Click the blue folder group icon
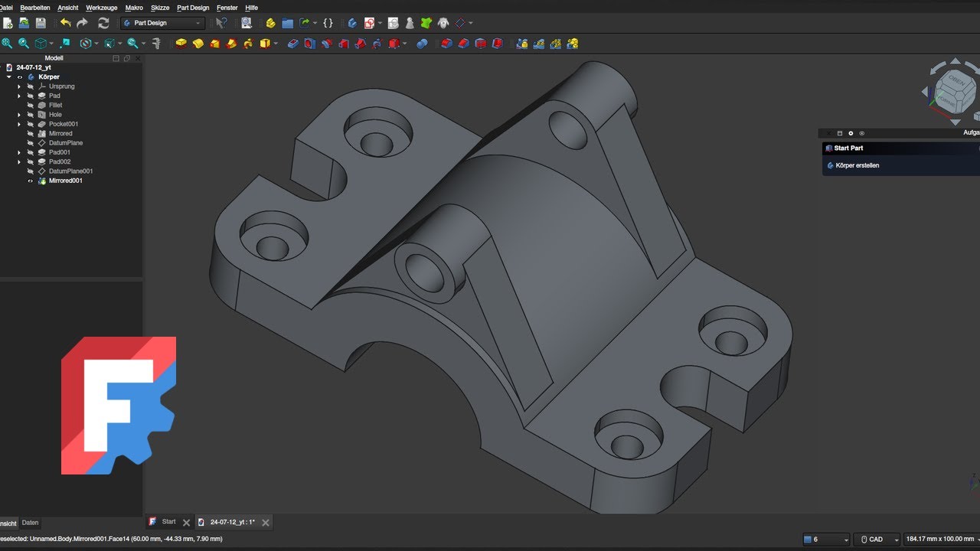This screenshot has width=980, height=551. (x=288, y=23)
